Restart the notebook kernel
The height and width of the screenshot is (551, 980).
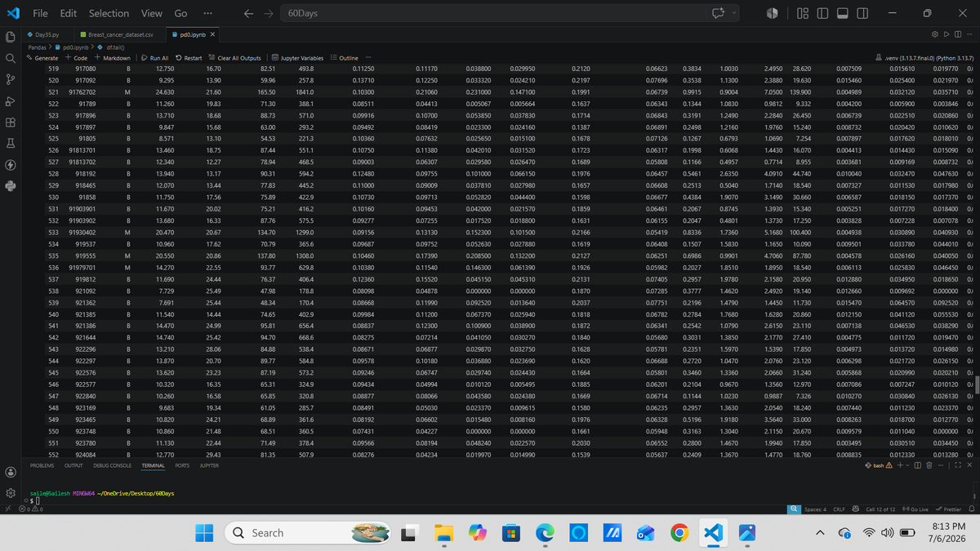click(189, 58)
